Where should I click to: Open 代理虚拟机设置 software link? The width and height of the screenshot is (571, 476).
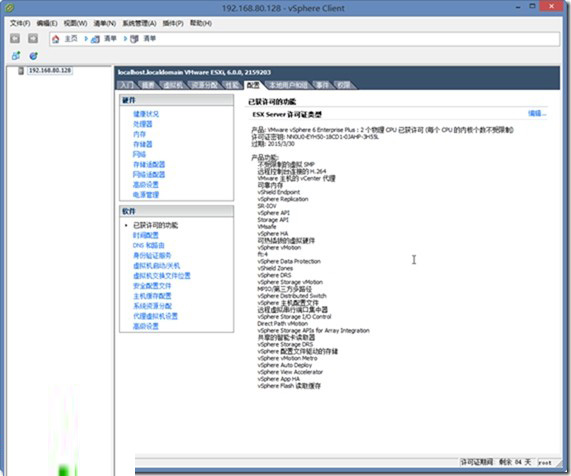[x=155, y=316]
